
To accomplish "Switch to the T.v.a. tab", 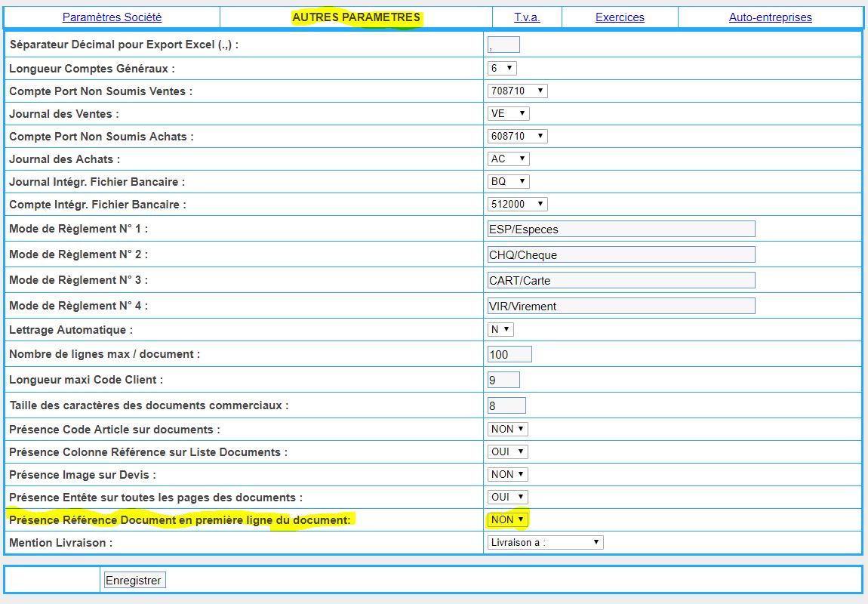I will (526, 17).
